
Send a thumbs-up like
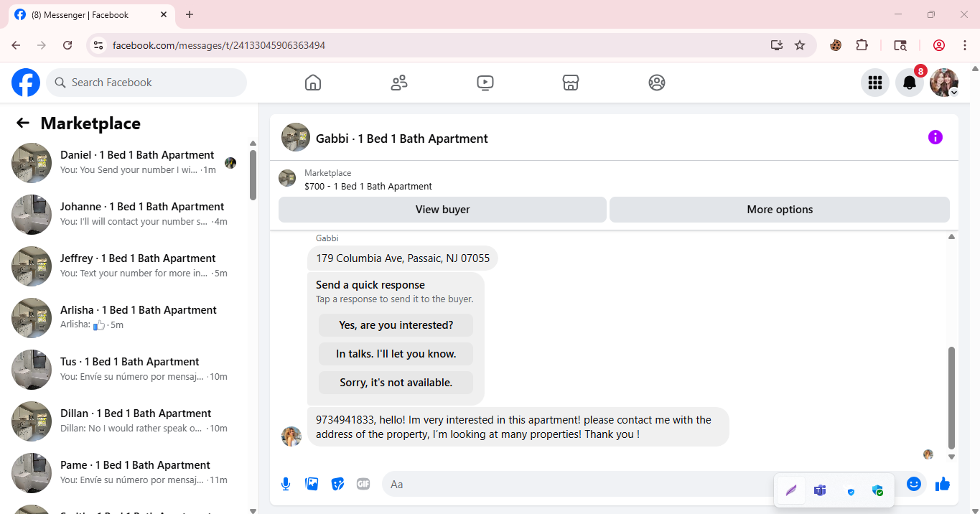(x=943, y=485)
